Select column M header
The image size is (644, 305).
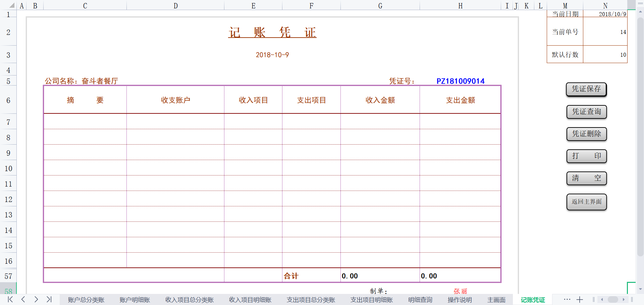click(565, 6)
